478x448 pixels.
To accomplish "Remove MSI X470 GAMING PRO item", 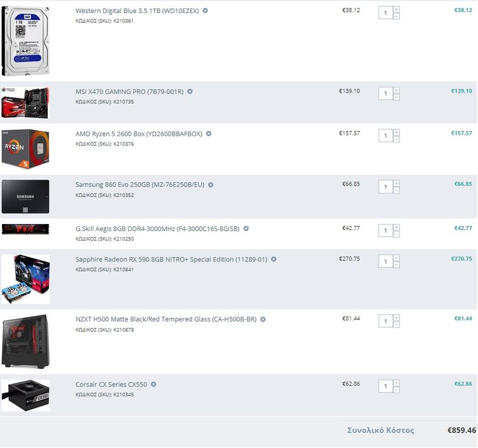I will pos(190,91).
